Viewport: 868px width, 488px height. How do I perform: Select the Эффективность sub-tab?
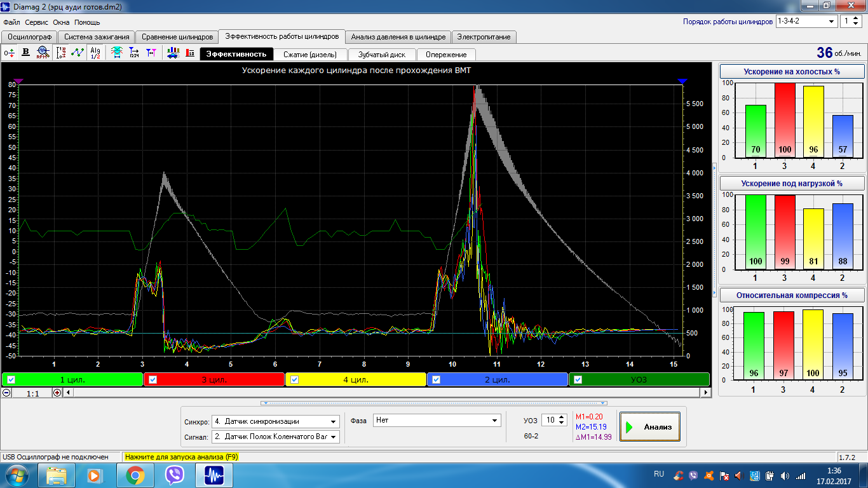pos(236,54)
